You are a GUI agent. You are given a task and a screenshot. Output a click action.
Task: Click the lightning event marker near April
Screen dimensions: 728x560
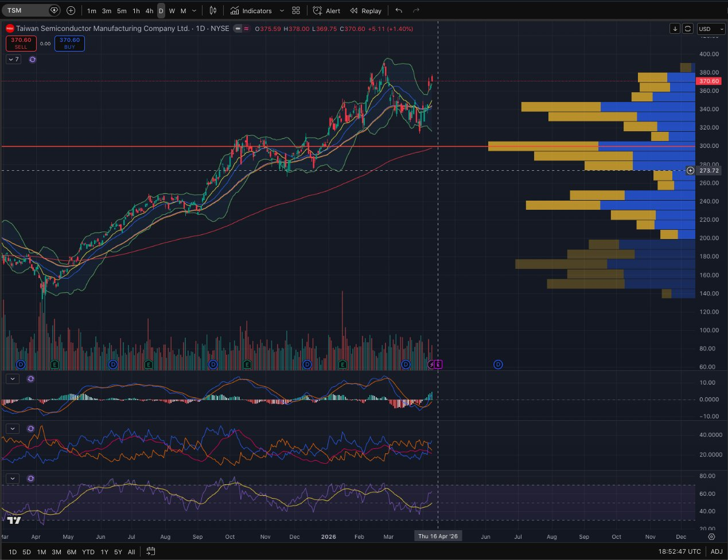tap(432, 365)
